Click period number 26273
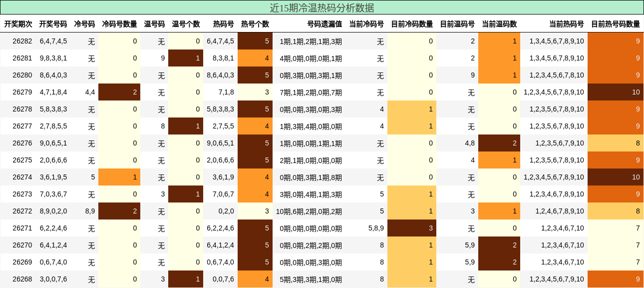This screenshot has width=644, height=288. (22, 194)
